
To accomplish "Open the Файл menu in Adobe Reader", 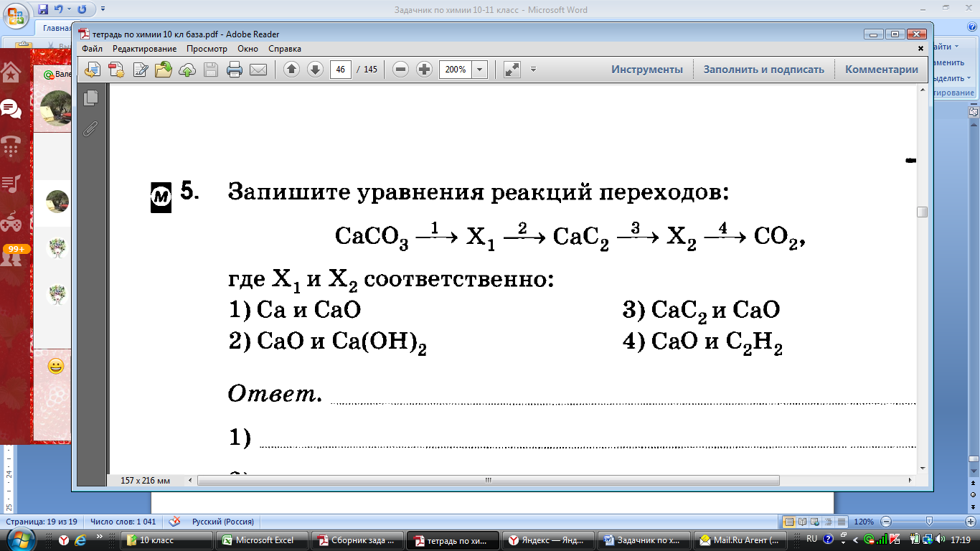I will click(92, 49).
